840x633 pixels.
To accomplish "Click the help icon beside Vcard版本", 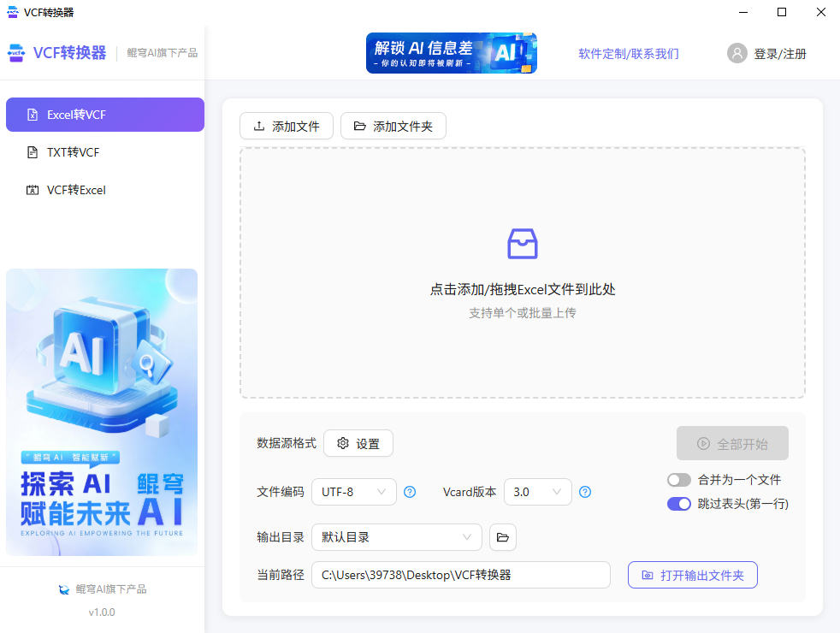I will coord(585,492).
